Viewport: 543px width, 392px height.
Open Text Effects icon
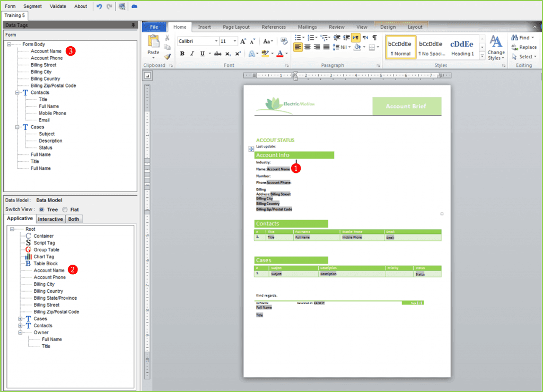(x=252, y=54)
